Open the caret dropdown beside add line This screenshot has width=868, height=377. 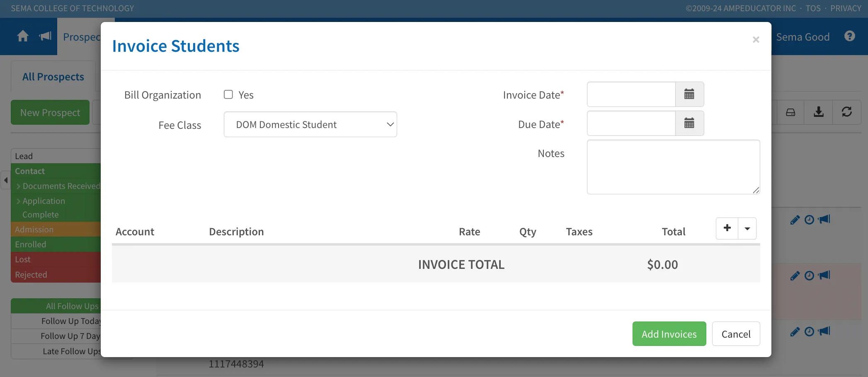coord(747,228)
